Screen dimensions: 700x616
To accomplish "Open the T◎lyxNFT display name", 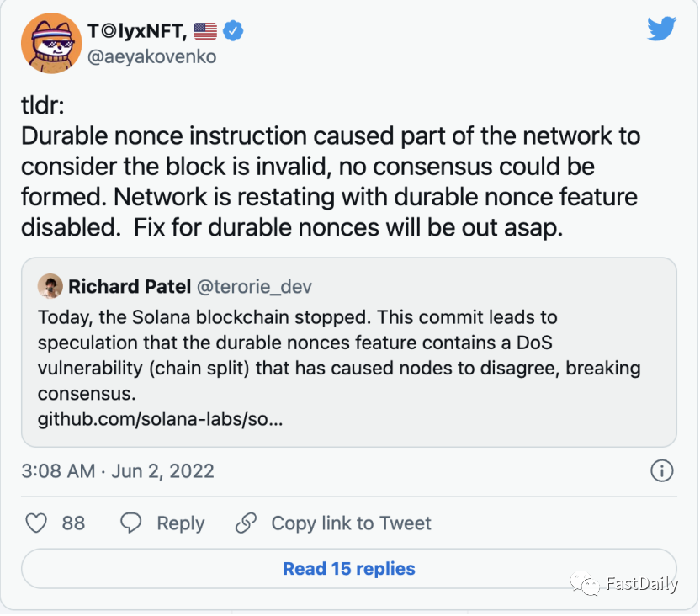I will pos(137,31).
